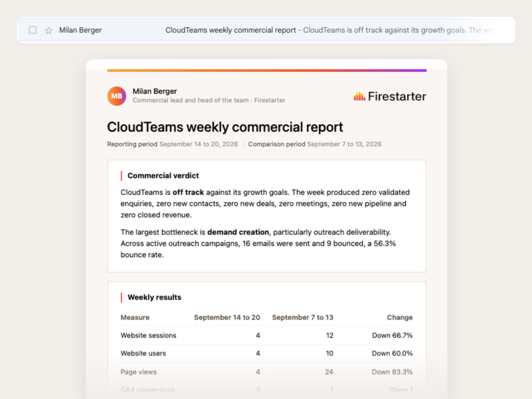
Task: Click Comparison period September 7 to 13, 2026
Action: tap(315, 144)
